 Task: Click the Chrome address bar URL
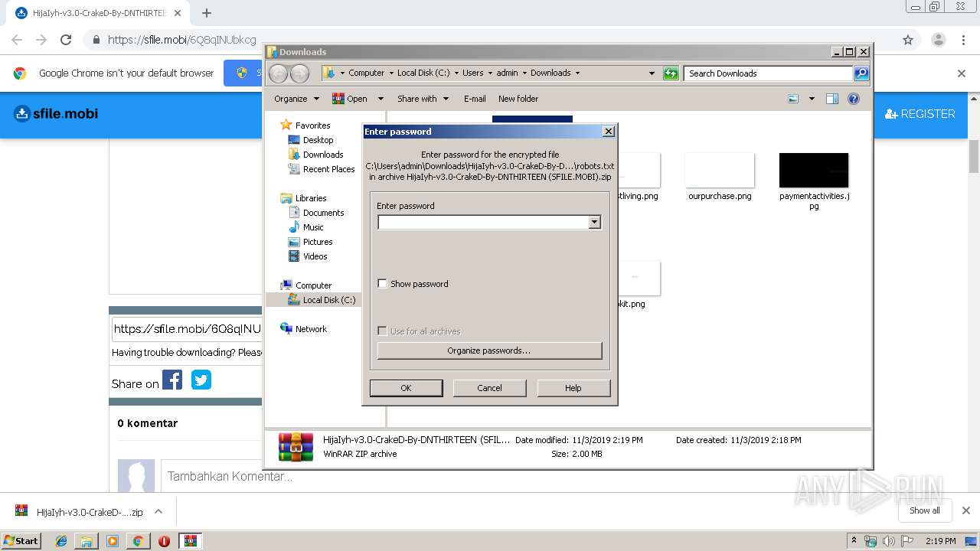pos(182,40)
